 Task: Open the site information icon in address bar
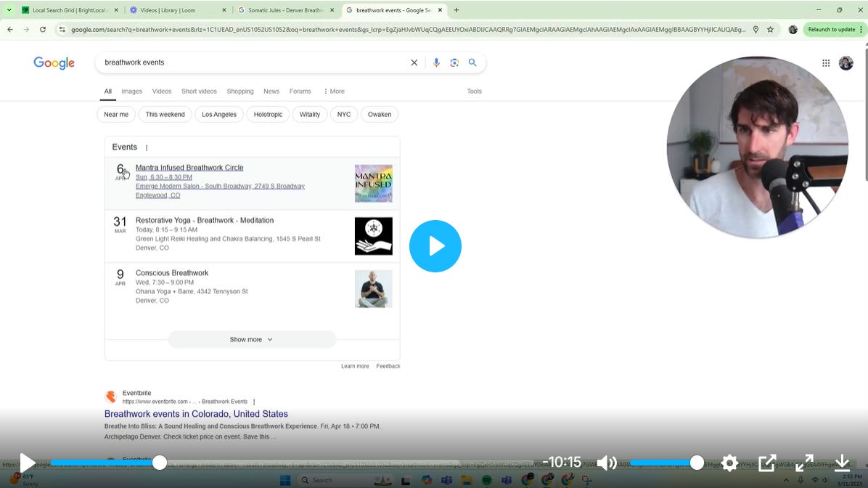(62, 29)
